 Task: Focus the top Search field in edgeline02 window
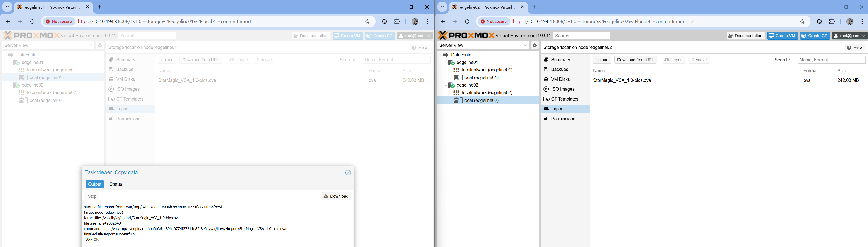pyautogui.click(x=582, y=36)
